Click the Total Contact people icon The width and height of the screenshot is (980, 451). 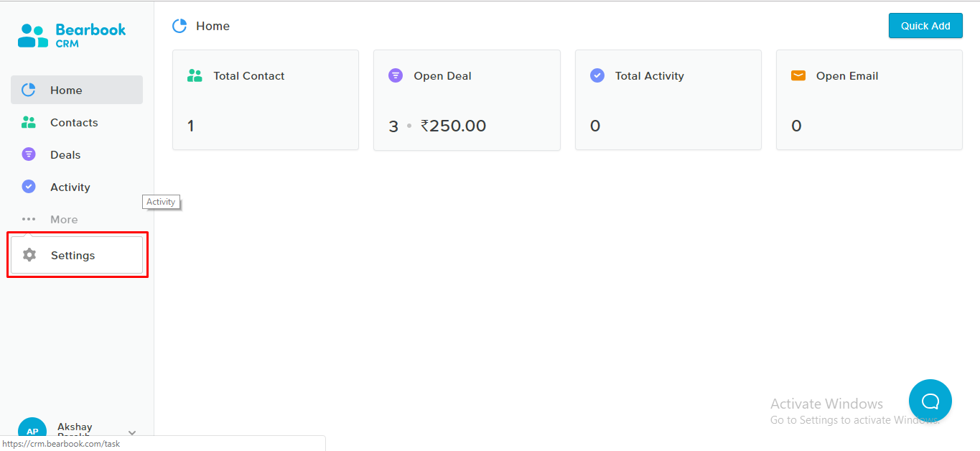tap(195, 75)
